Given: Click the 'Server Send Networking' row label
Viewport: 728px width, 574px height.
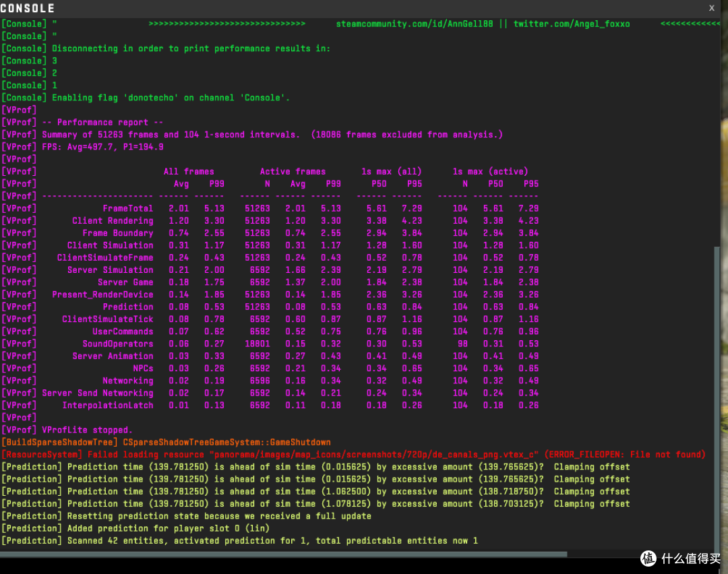Looking at the screenshot, I should pos(98,393).
